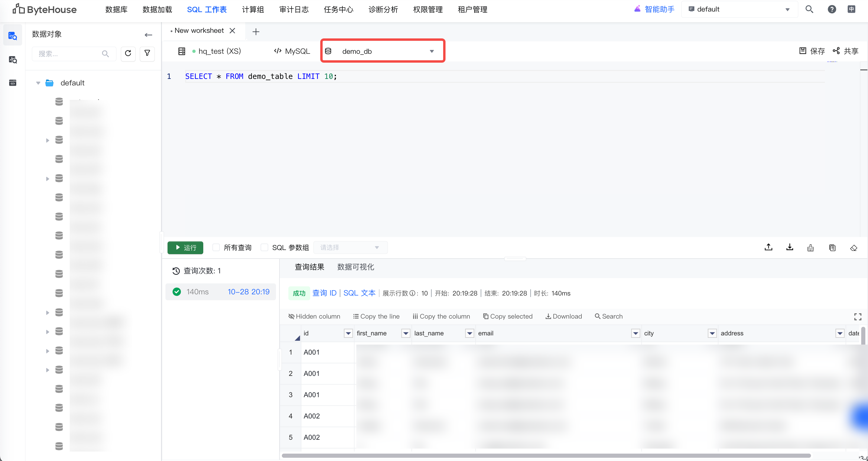Click the eraser clear icon in the run toolbar
Screen dimensions: 868x461
point(854,248)
